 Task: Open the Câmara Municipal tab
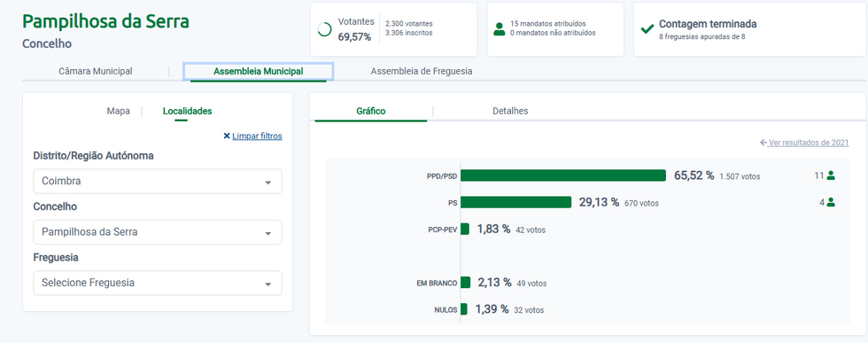click(x=96, y=72)
